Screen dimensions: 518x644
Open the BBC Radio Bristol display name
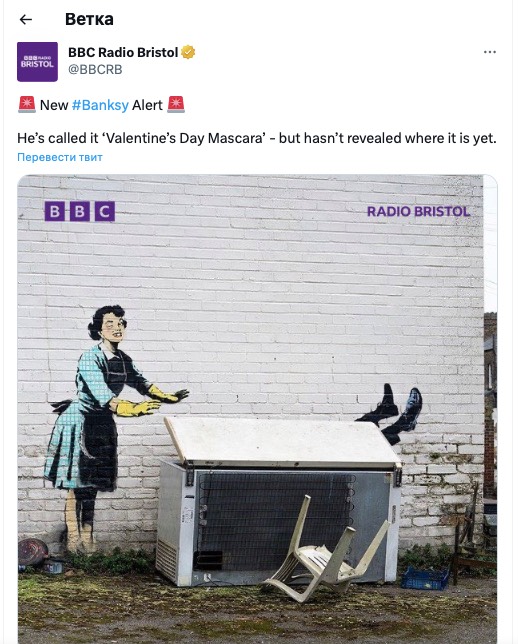coord(123,53)
